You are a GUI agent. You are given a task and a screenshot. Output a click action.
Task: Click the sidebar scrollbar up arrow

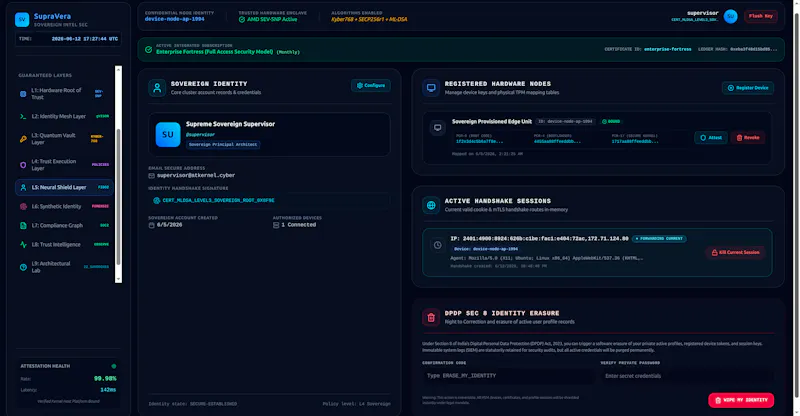(118, 69)
